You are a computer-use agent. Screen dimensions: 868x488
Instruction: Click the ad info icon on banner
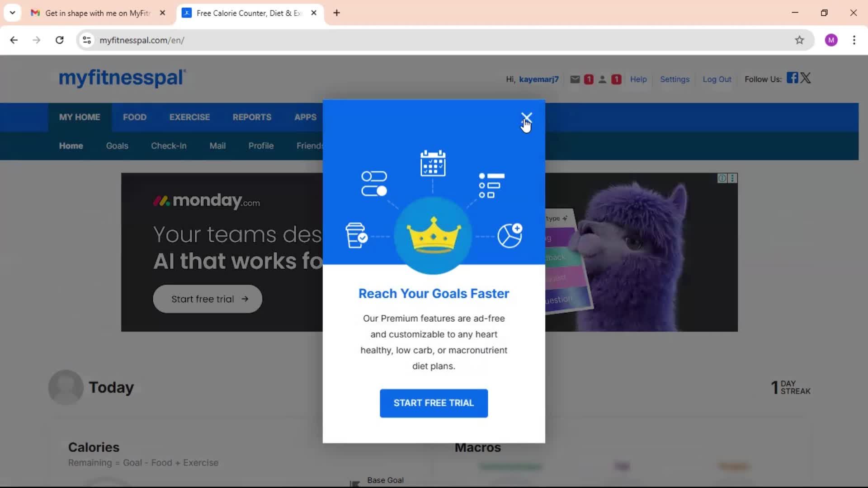click(x=722, y=178)
